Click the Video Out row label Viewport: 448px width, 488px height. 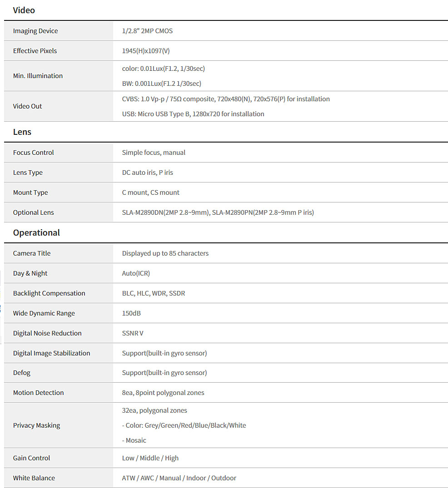[x=27, y=106]
